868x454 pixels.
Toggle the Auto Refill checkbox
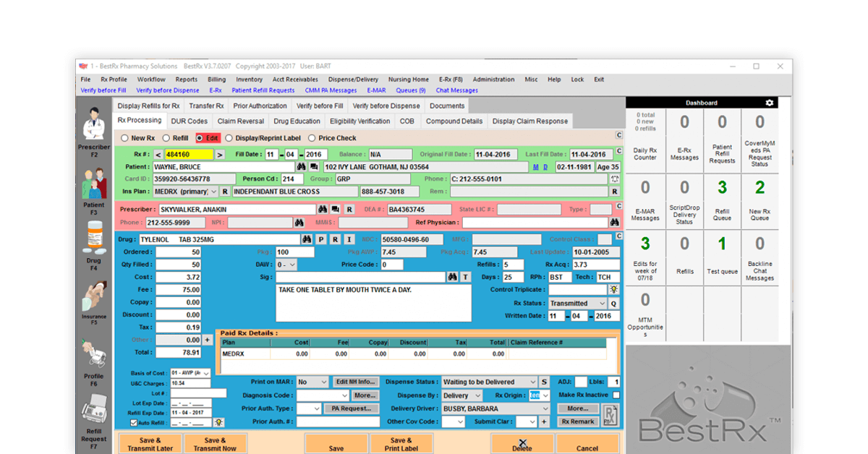(x=134, y=422)
